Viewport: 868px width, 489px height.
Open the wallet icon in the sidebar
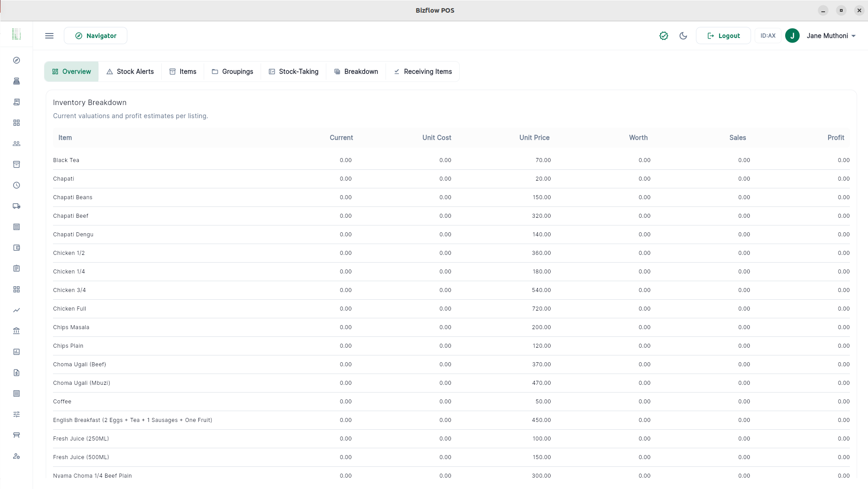pos(16,248)
